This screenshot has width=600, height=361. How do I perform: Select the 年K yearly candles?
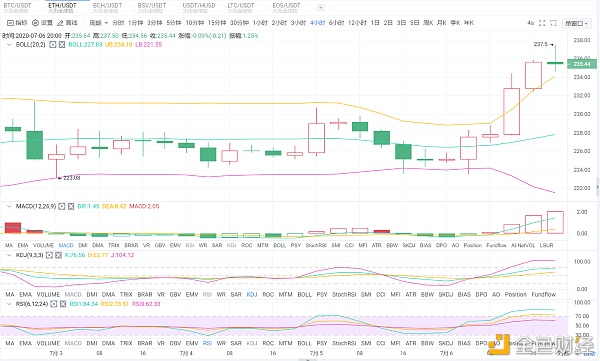tap(469, 23)
